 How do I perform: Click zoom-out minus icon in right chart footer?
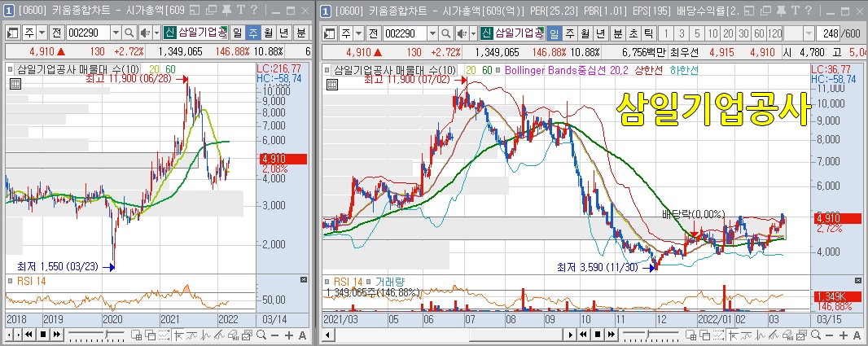829,335
